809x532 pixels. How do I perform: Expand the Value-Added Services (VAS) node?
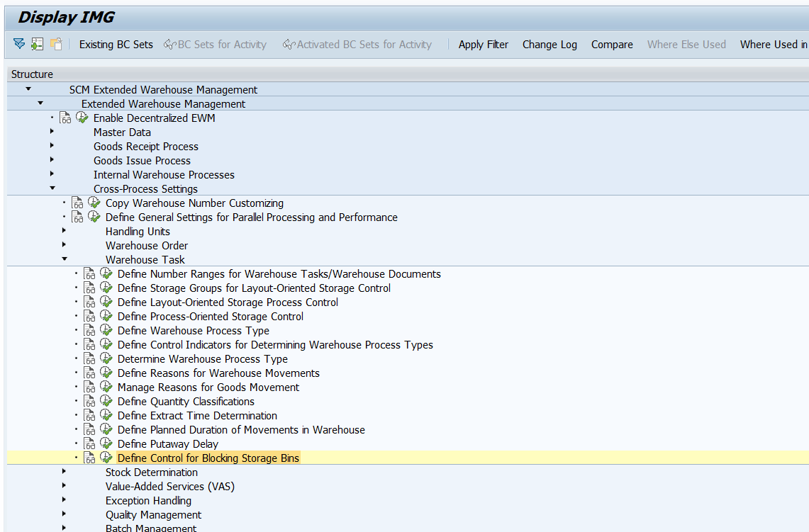(64, 486)
